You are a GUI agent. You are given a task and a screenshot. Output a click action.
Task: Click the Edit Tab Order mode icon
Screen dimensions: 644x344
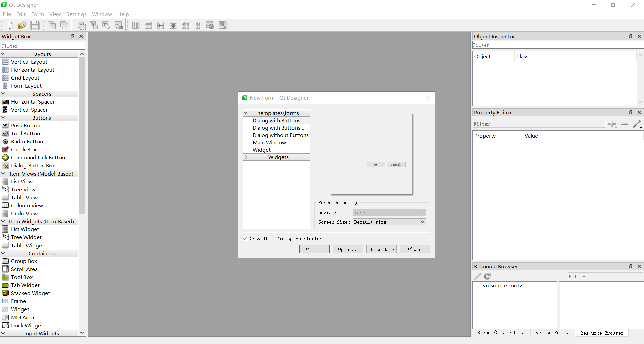[119, 25]
